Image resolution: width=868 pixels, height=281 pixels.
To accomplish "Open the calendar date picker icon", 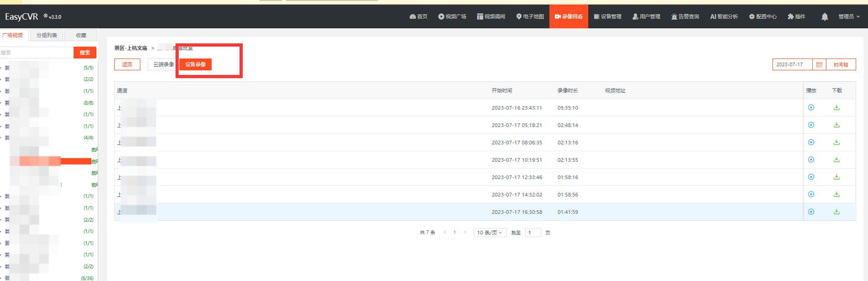I will (819, 65).
